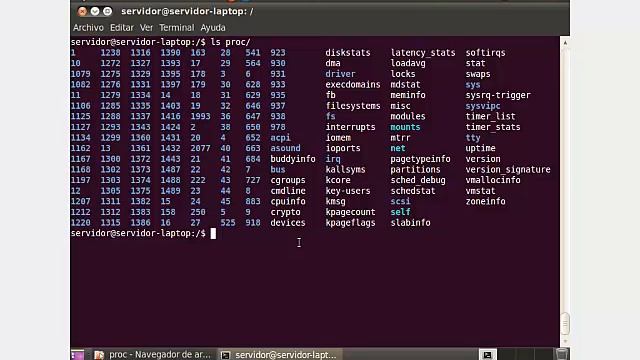Viewport: 640px width, 360px height.
Task: Click the 'latency_stats' entry
Action: click(423, 53)
